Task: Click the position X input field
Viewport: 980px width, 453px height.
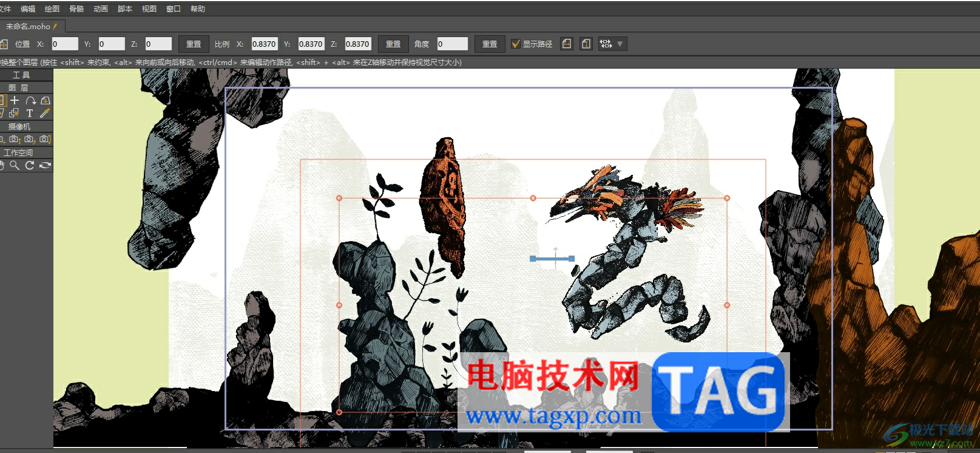Action: (x=65, y=44)
